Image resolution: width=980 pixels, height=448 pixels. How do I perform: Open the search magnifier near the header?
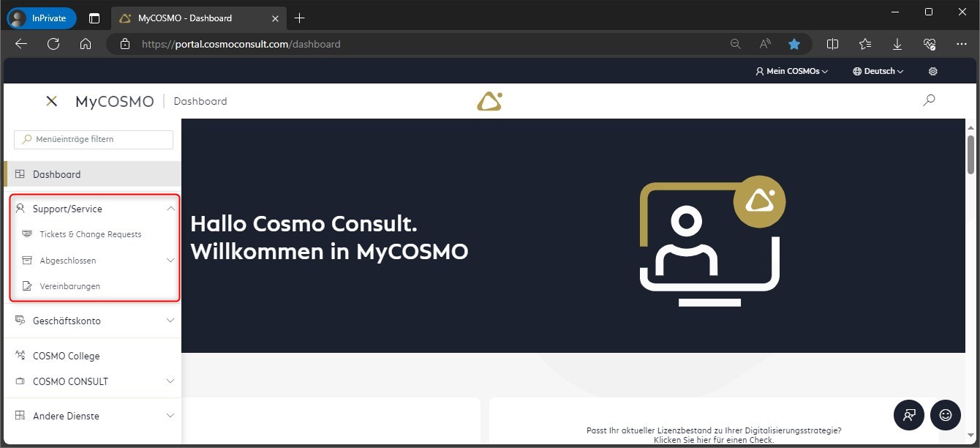[929, 100]
